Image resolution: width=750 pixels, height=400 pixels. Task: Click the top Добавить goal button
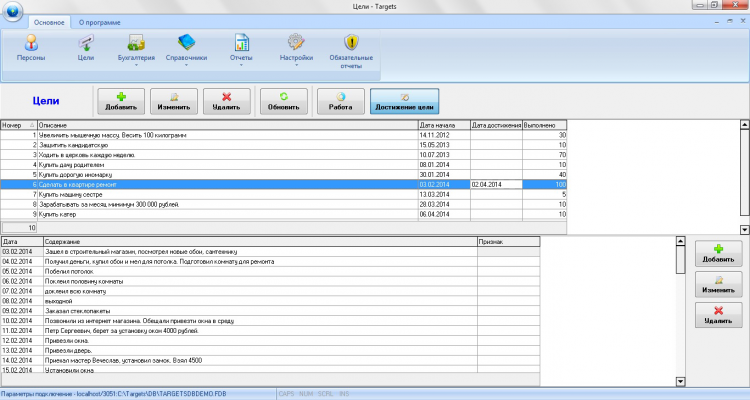coord(121,101)
